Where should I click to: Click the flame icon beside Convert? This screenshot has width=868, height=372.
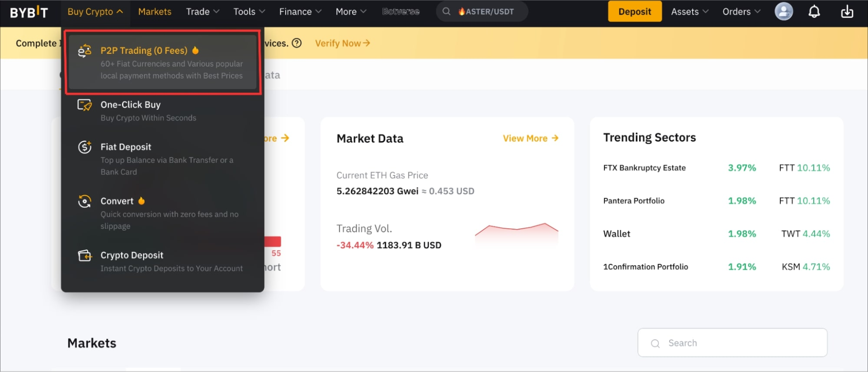[x=142, y=201]
